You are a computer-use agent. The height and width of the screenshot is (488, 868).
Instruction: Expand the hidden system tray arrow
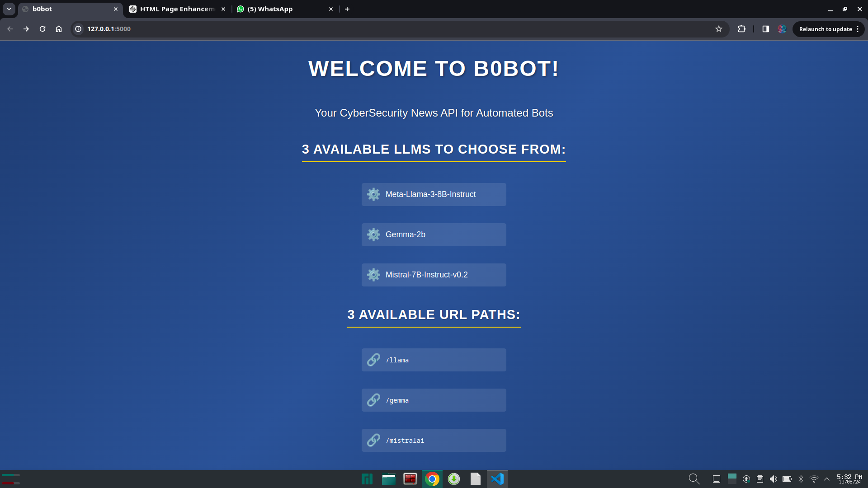[827, 479]
